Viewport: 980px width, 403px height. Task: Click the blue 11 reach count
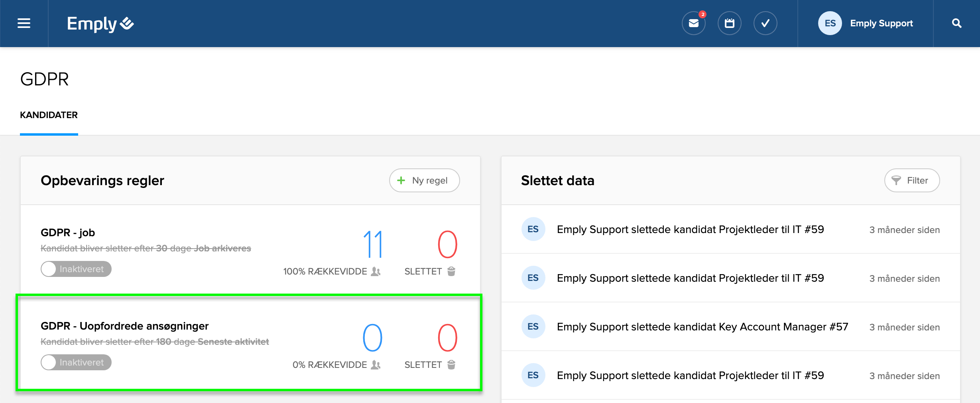point(373,244)
